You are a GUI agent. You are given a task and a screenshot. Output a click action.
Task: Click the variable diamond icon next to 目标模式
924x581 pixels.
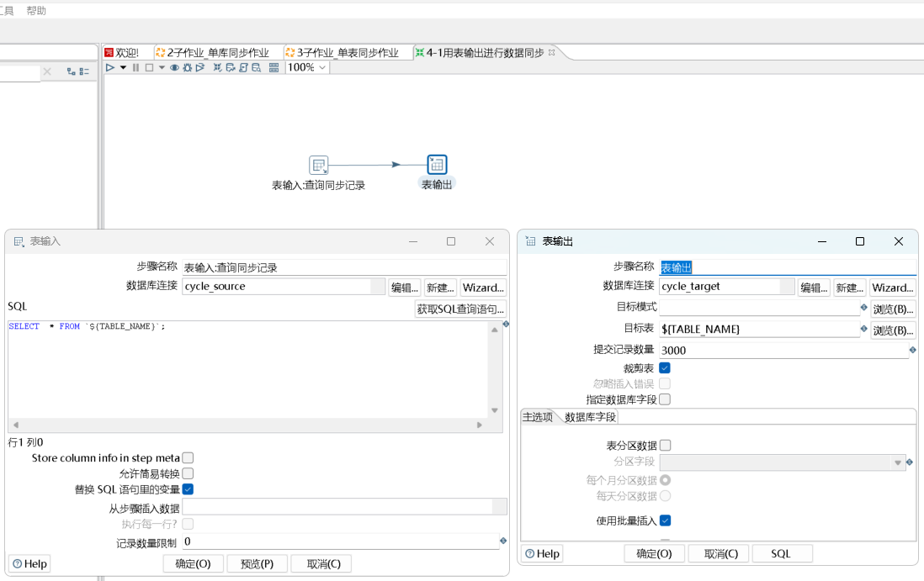coord(864,307)
